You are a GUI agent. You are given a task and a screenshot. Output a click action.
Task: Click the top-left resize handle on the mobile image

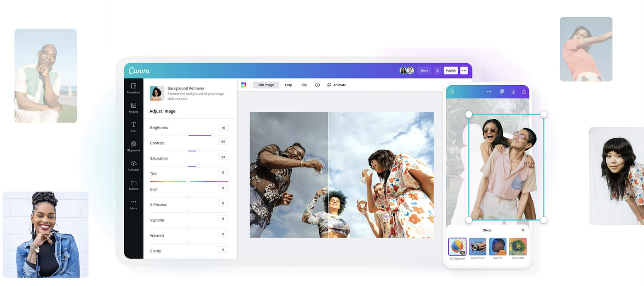pyautogui.click(x=469, y=114)
